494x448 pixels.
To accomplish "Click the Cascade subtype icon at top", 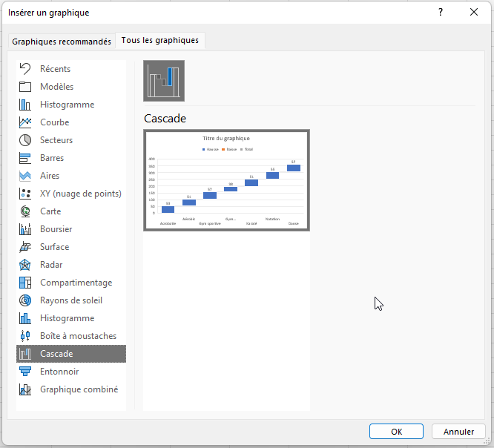I will coord(164,81).
